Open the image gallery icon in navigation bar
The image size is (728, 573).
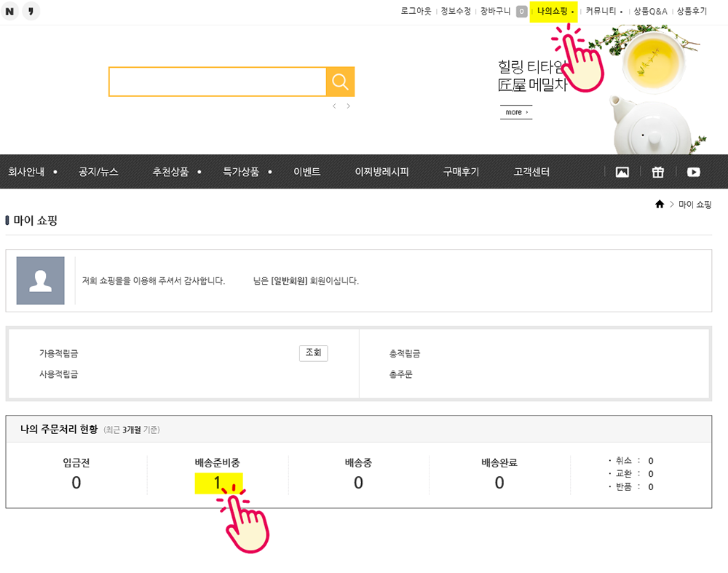[x=622, y=172]
